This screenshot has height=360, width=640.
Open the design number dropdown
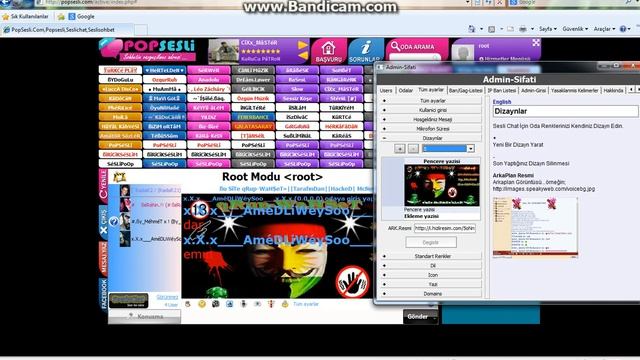tap(471, 149)
